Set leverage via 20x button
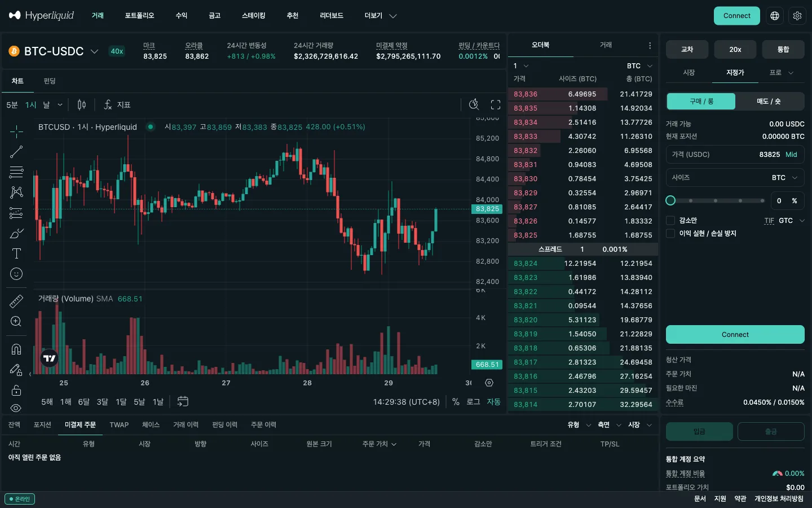The width and height of the screenshot is (812, 508). coord(735,50)
